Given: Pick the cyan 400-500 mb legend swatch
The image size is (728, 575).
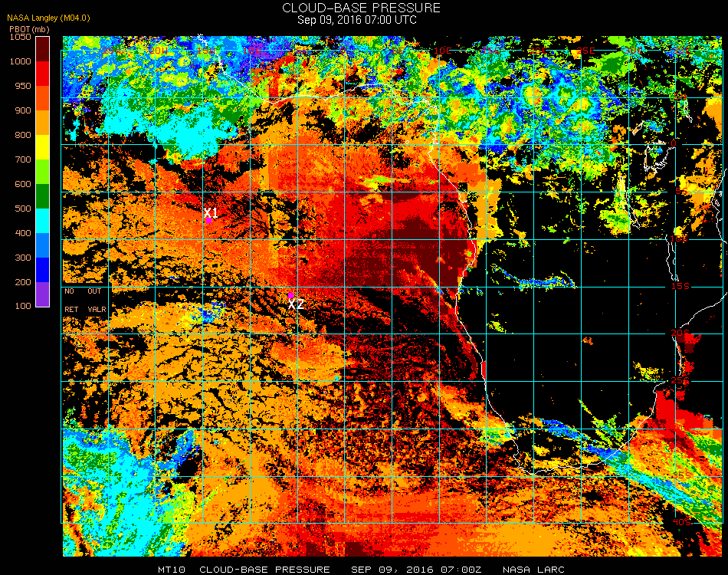Looking at the screenshot, I should (43, 221).
